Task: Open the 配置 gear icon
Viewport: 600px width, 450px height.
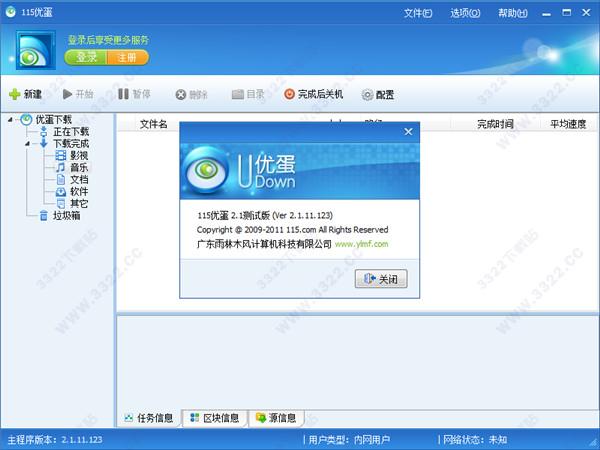Action: point(367,95)
